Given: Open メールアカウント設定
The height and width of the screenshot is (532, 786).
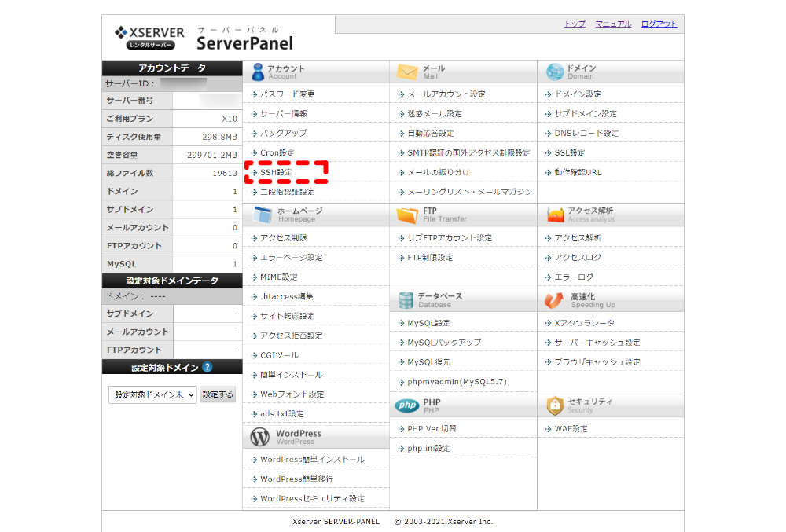Looking at the screenshot, I should [x=446, y=94].
